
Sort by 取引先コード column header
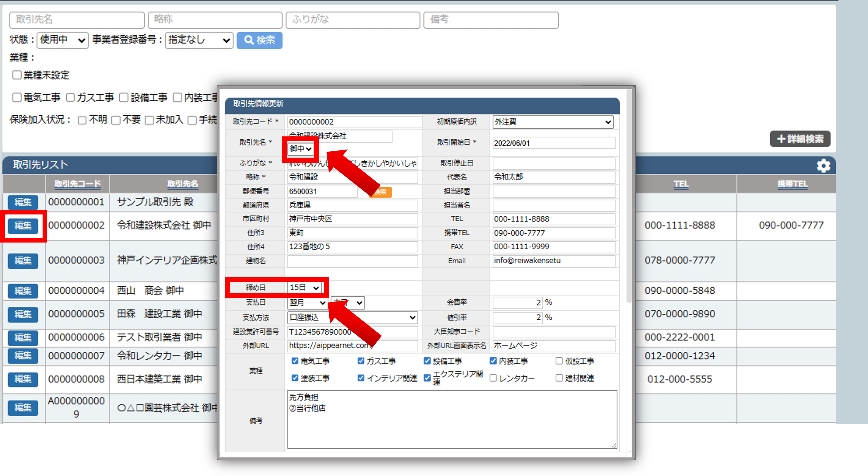click(x=77, y=184)
